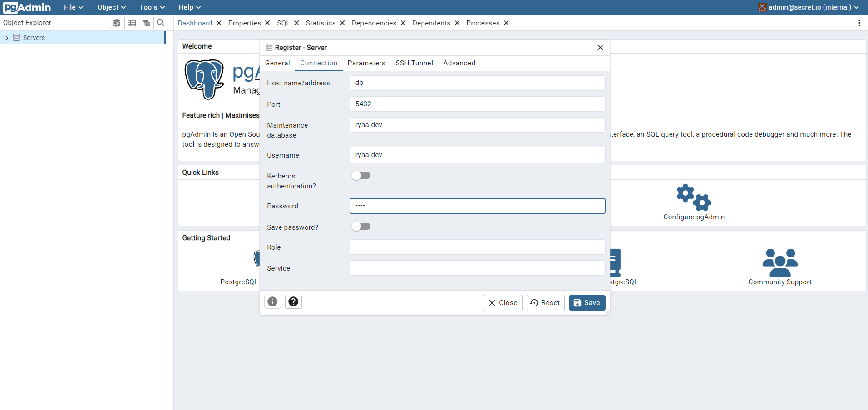Click the Save button

pyautogui.click(x=587, y=303)
